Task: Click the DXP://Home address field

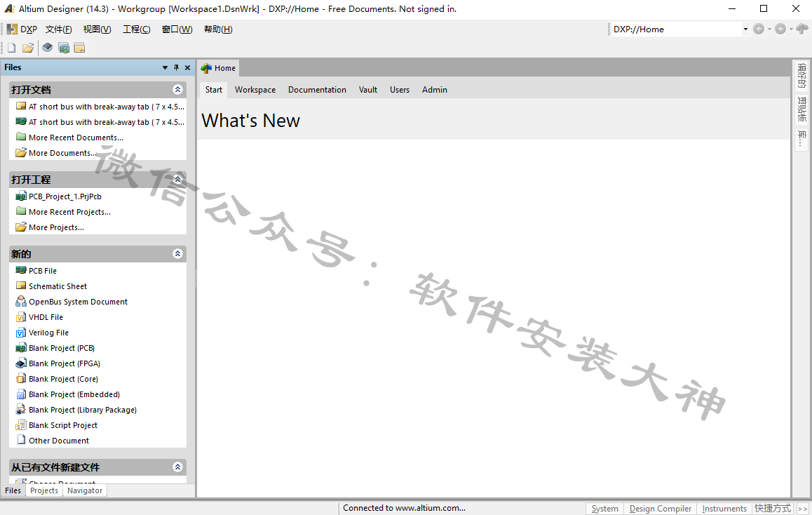Action: (677, 29)
